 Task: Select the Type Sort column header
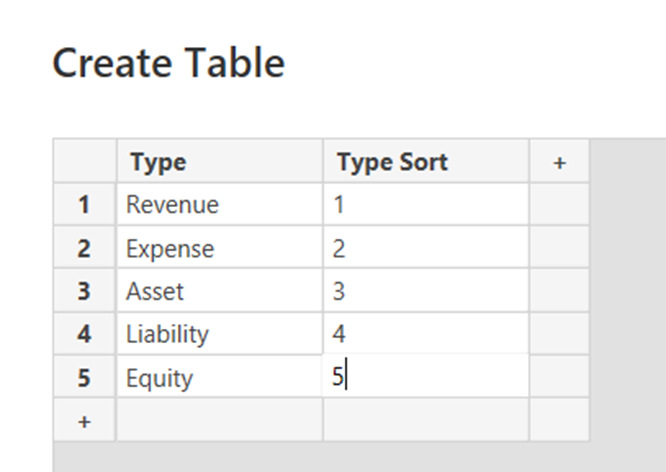425,162
